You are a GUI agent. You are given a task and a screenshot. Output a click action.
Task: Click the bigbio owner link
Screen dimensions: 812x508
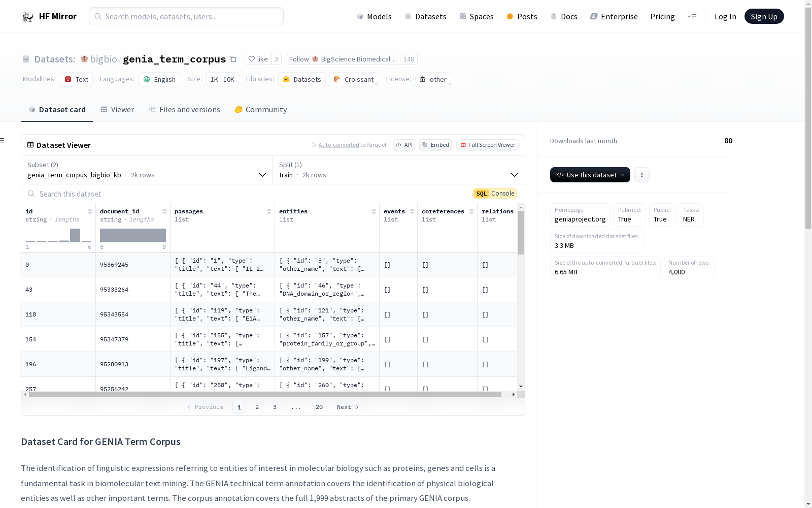[104, 59]
